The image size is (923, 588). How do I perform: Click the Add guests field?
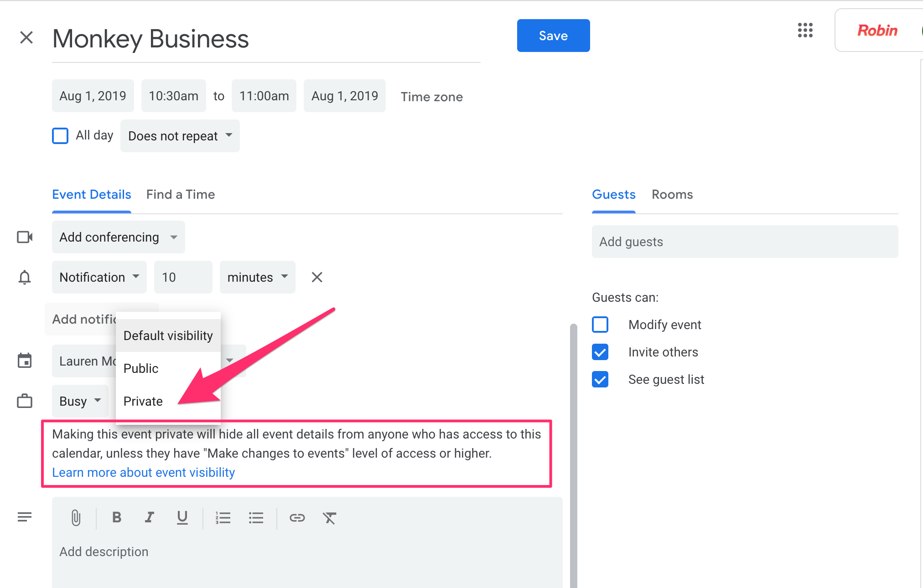coord(745,242)
